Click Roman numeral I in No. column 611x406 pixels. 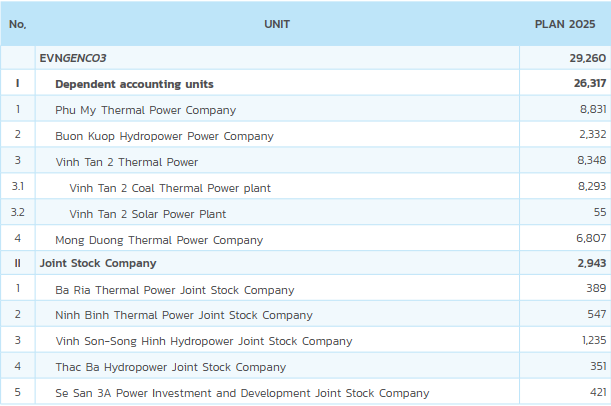pos(18,83)
